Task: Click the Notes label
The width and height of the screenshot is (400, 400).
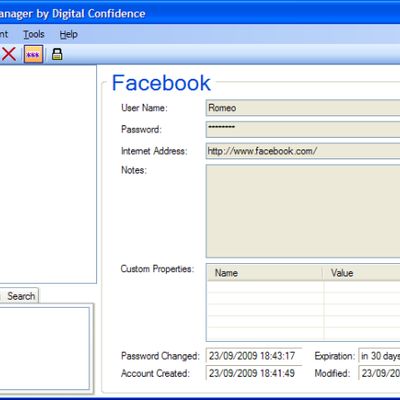Action: pyautogui.click(x=134, y=170)
